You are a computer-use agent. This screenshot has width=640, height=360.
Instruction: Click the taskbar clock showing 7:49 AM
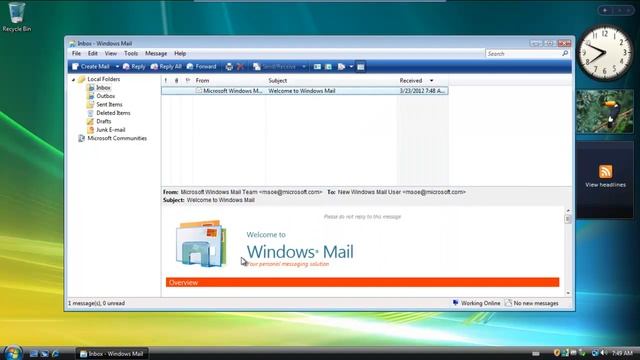pyautogui.click(x=622, y=353)
